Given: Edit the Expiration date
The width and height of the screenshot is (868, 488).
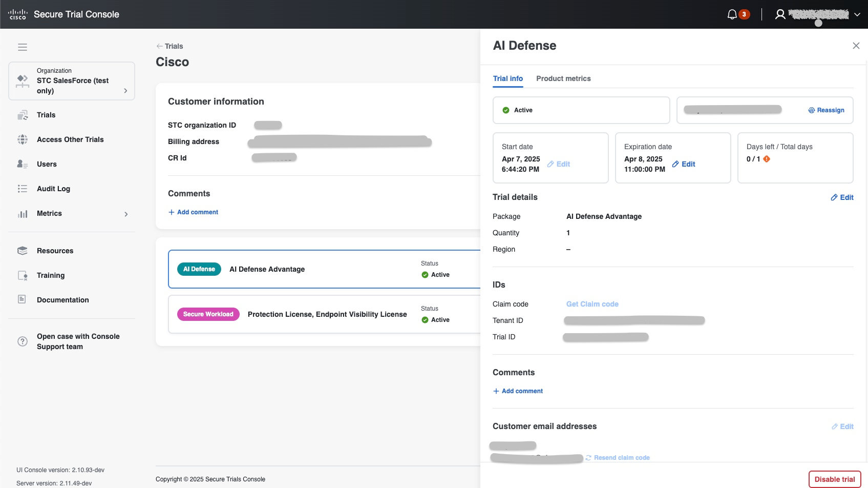Looking at the screenshot, I should (x=684, y=164).
